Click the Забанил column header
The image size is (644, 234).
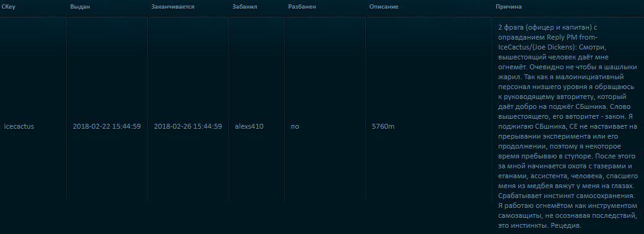(245, 7)
